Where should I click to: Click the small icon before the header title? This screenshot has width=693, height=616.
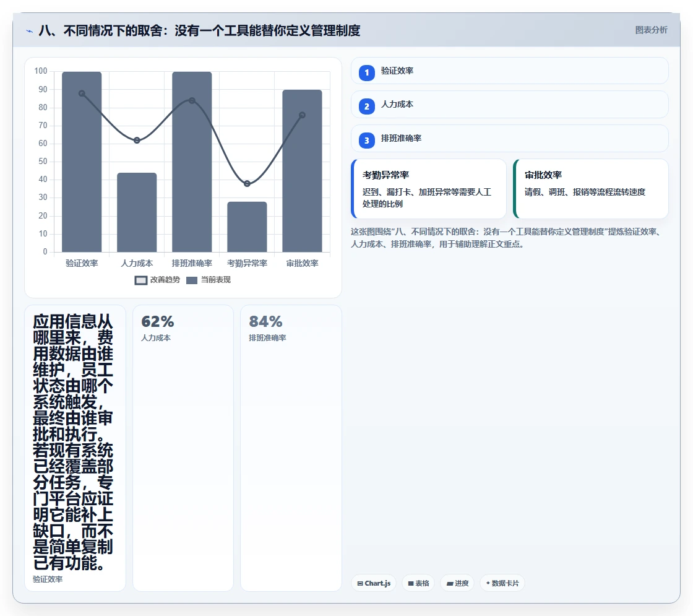click(29, 31)
